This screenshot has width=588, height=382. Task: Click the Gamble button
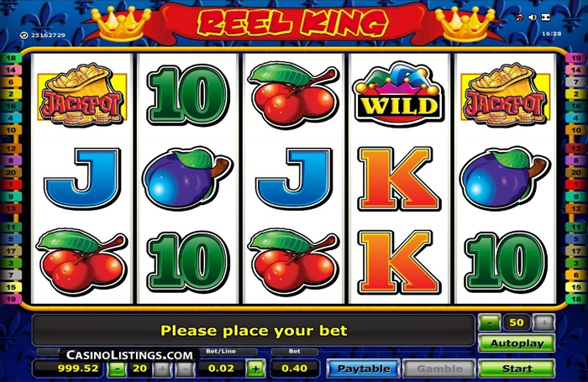pyautogui.click(x=439, y=369)
